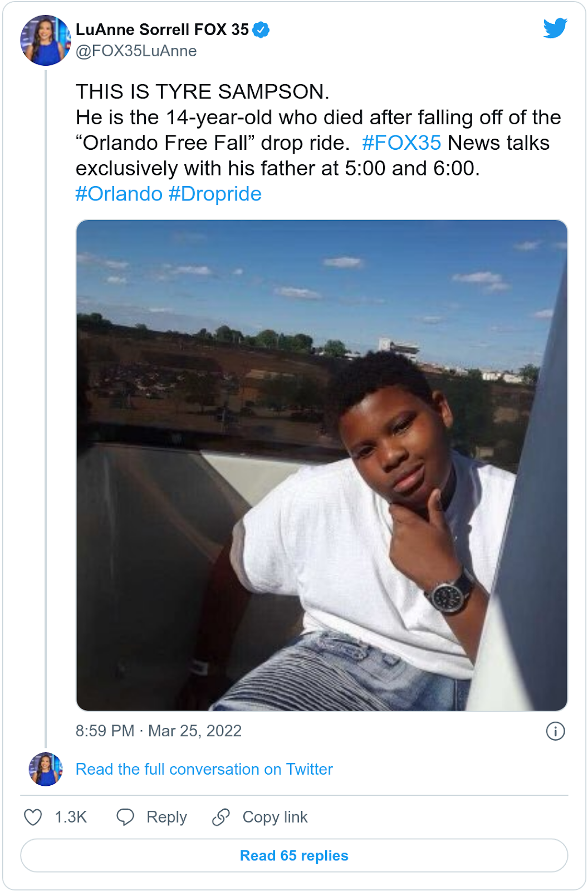Open the tweet's attached photo
Viewport: 588px width, 891px height.
322,465
